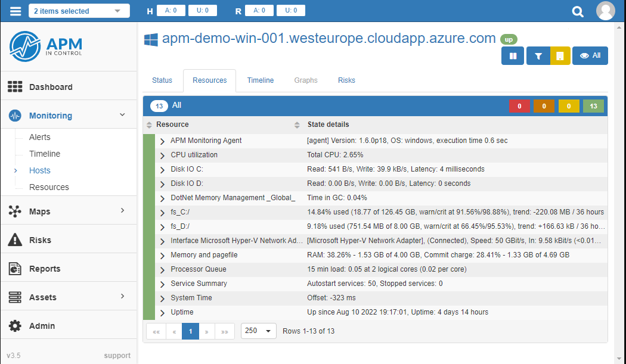Click the support link in sidebar footer

117,356
